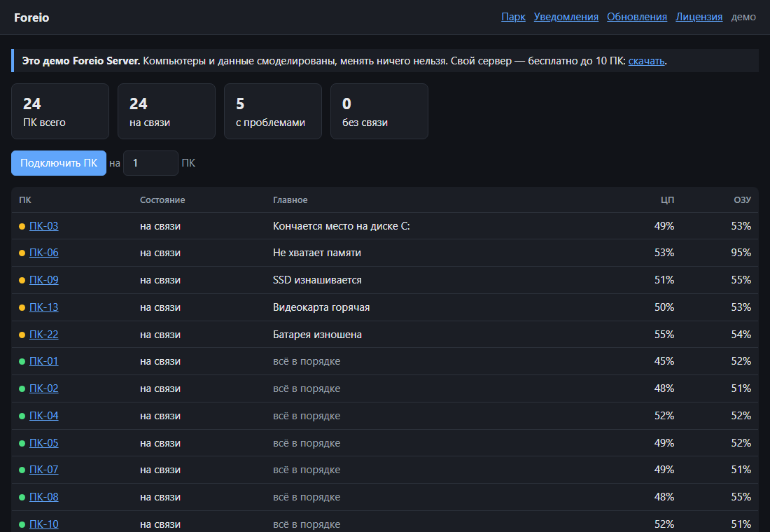Screen dimensions: 770x532
Task: Open the Лицензия page
Action: pyautogui.click(x=699, y=17)
